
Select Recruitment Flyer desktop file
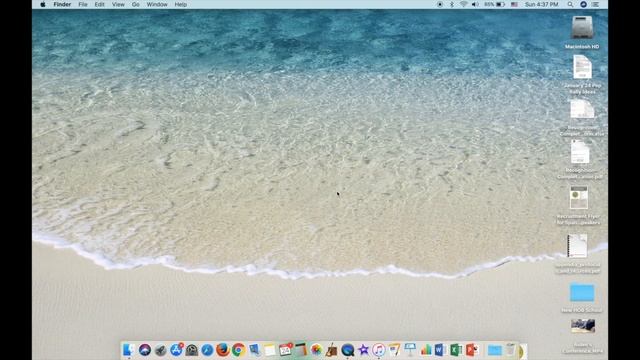click(x=579, y=198)
